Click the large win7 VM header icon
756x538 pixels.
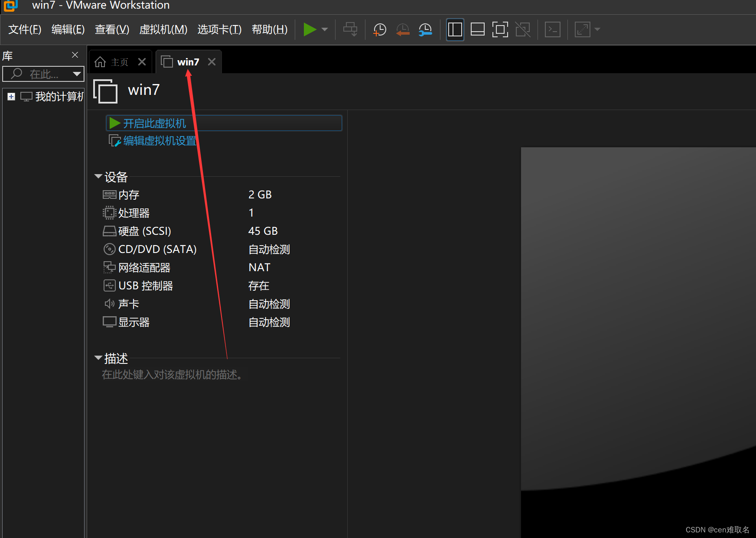click(x=105, y=91)
